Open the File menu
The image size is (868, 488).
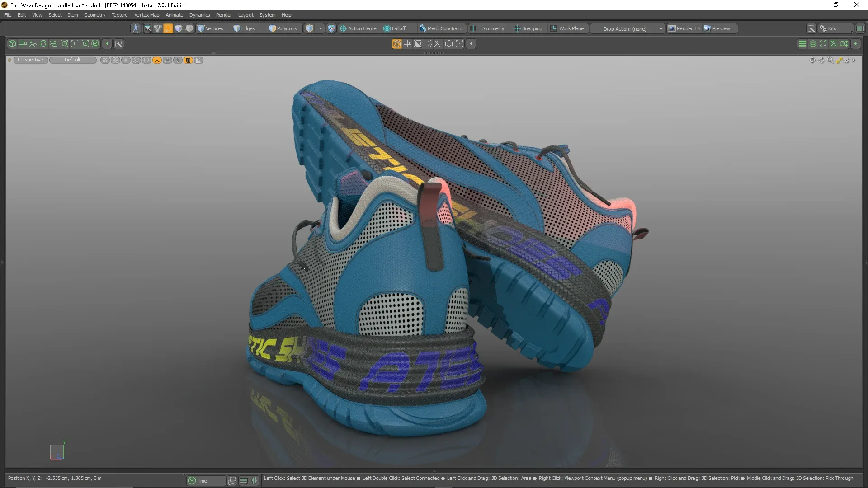coord(8,15)
